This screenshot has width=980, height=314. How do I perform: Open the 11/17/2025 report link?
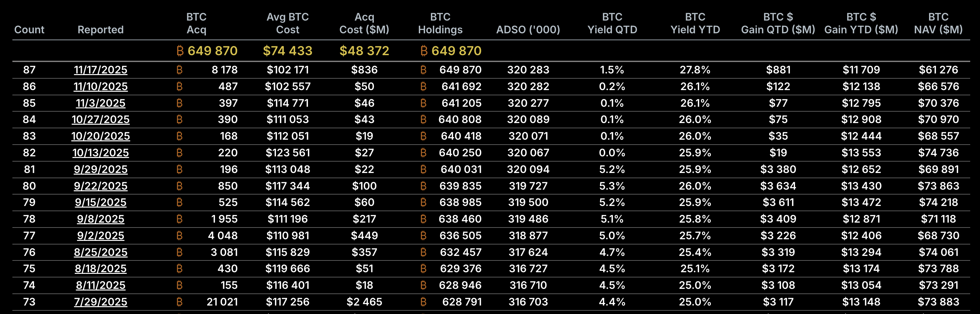pyautogui.click(x=100, y=70)
